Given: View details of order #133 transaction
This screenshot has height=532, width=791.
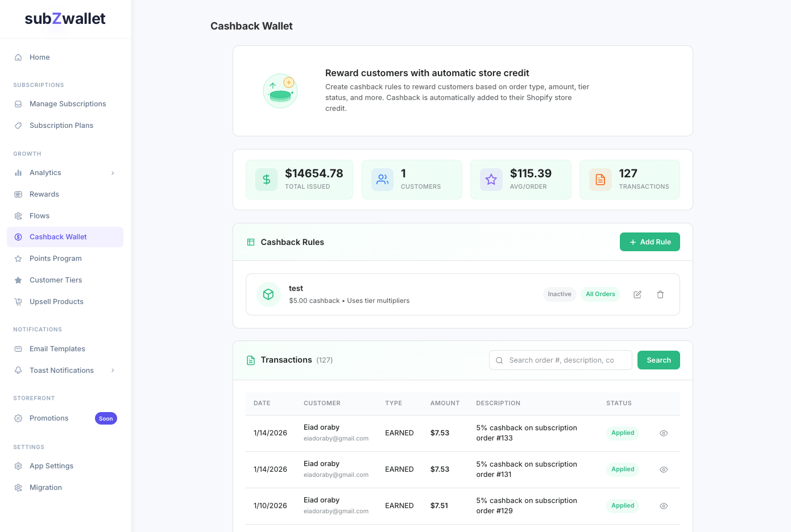Looking at the screenshot, I should click(x=664, y=433).
